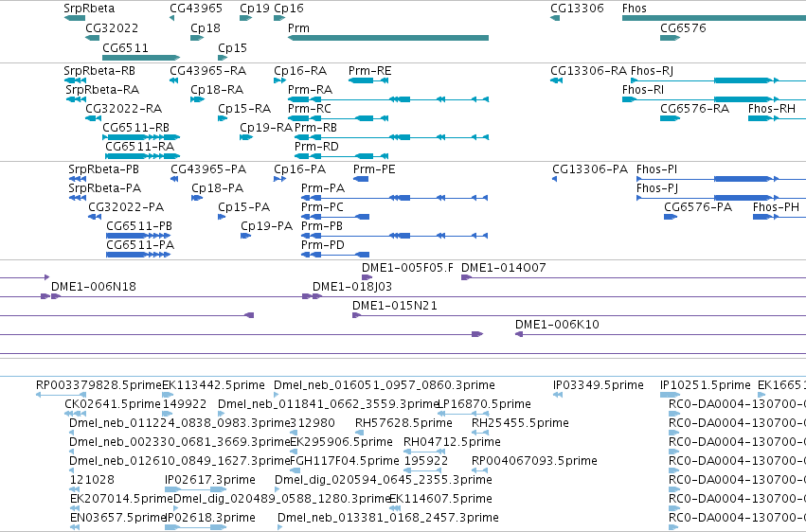806x532 pixels.
Task: Select the long Fhos gene bar
Action: (714, 18)
